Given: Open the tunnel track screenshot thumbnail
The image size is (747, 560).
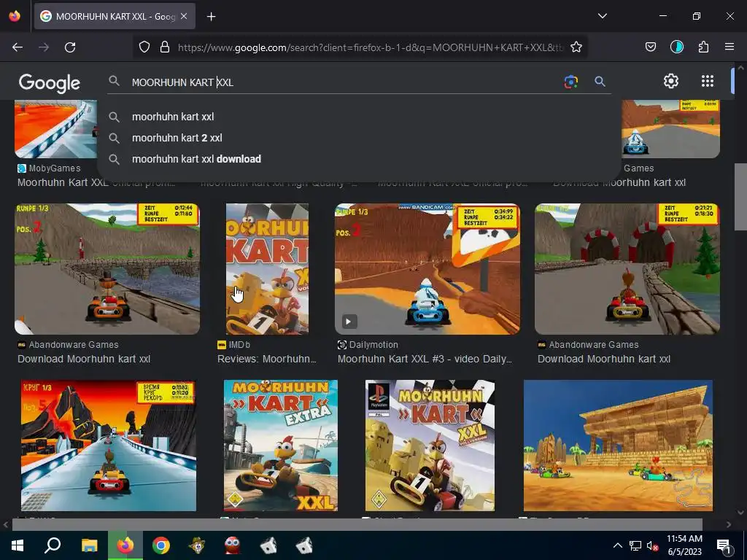Looking at the screenshot, I should coord(627,269).
